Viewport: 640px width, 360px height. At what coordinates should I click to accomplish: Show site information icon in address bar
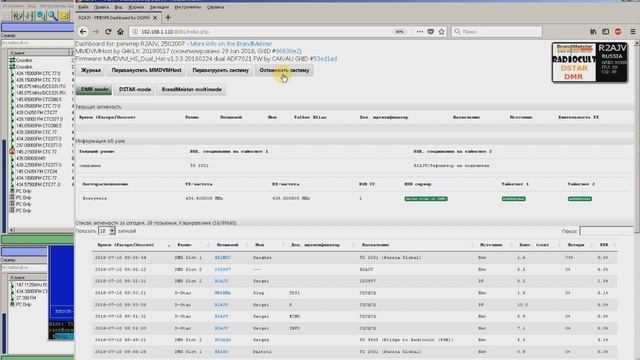pos(135,31)
